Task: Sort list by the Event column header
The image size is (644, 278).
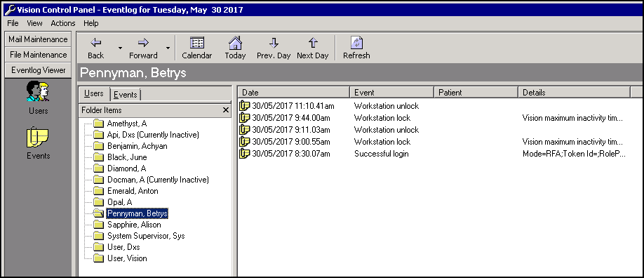Action: pos(392,93)
